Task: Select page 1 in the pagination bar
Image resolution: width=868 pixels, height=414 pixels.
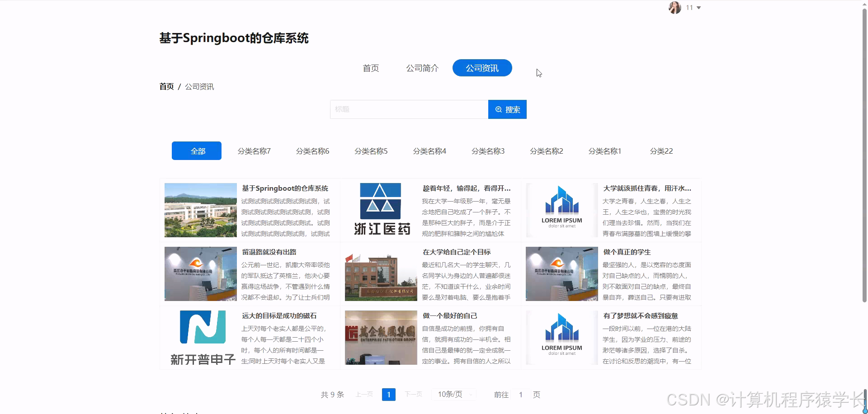Action: [x=388, y=394]
